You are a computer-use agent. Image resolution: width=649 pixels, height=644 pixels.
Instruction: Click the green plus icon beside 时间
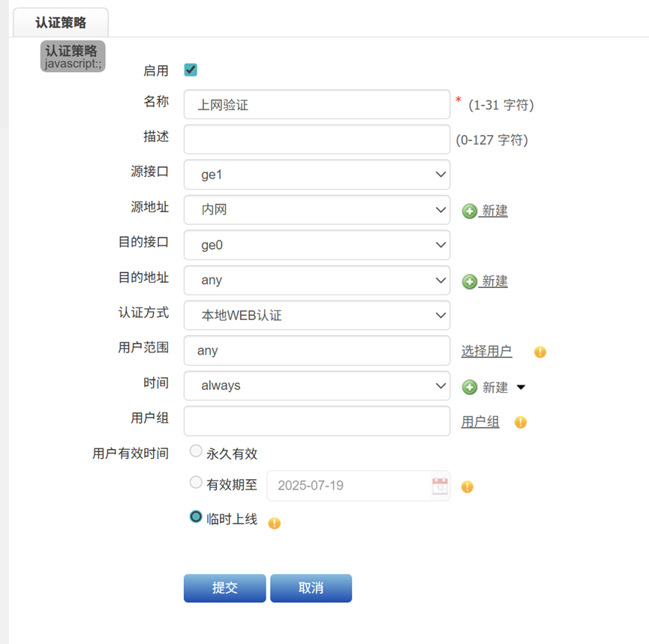click(x=470, y=387)
